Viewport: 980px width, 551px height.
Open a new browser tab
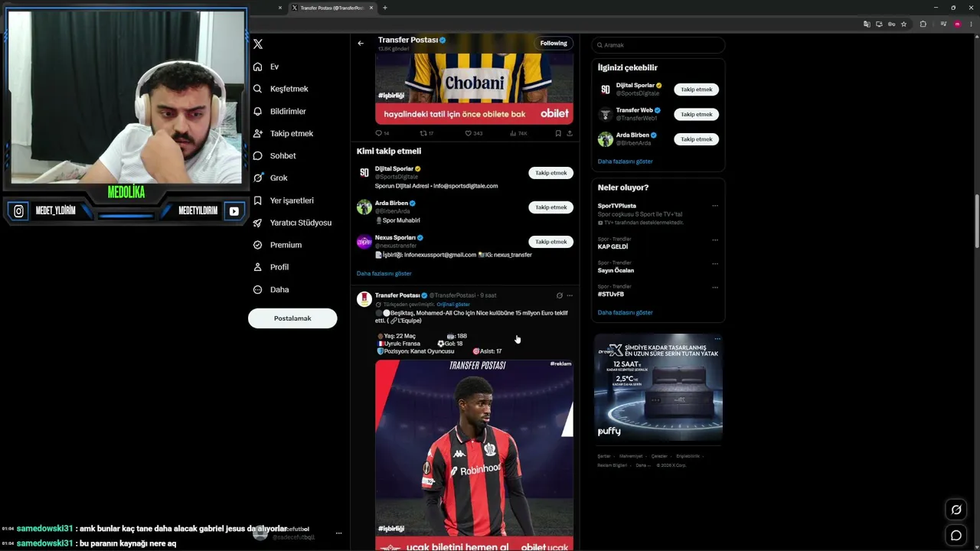(x=385, y=8)
